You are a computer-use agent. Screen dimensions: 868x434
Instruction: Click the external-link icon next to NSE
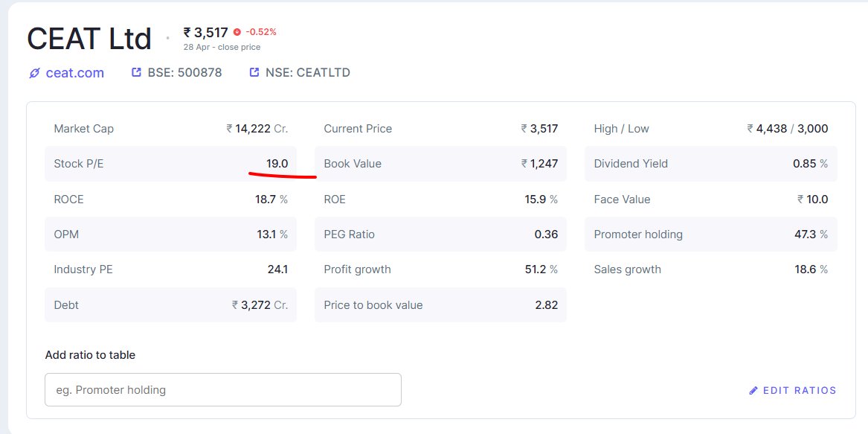254,72
